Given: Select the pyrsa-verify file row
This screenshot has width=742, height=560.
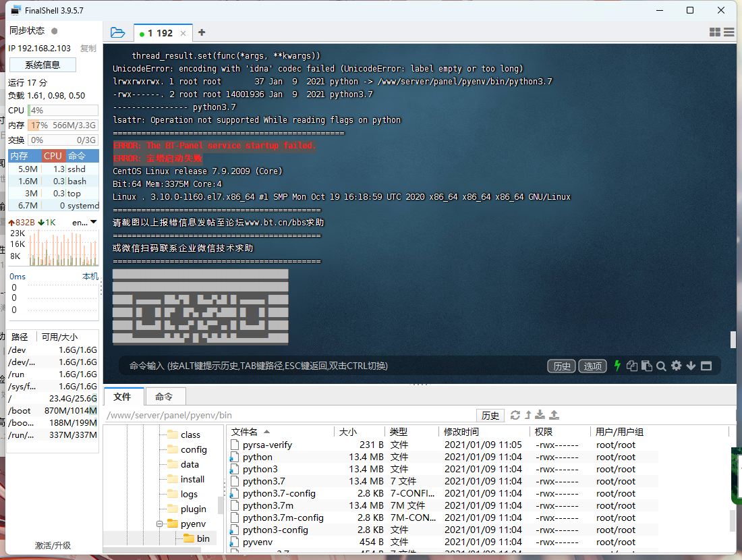Looking at the screenshot, I should [442, 445].
